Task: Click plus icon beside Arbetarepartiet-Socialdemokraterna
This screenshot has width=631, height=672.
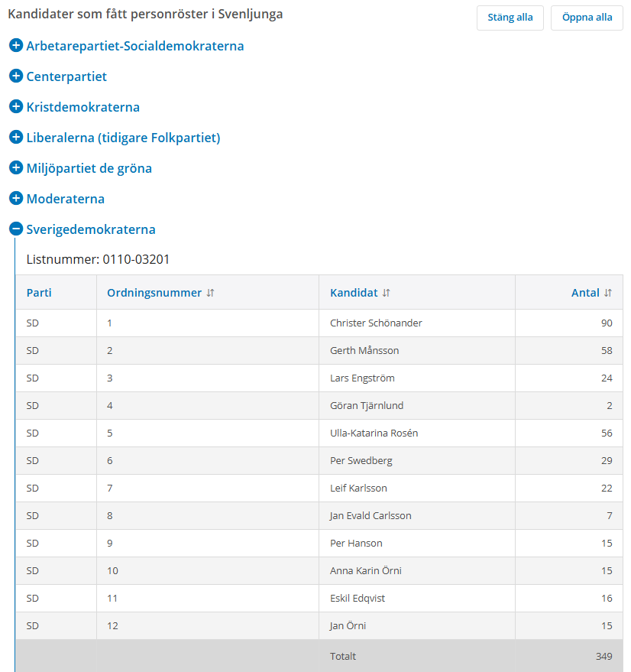Action: 15,46
